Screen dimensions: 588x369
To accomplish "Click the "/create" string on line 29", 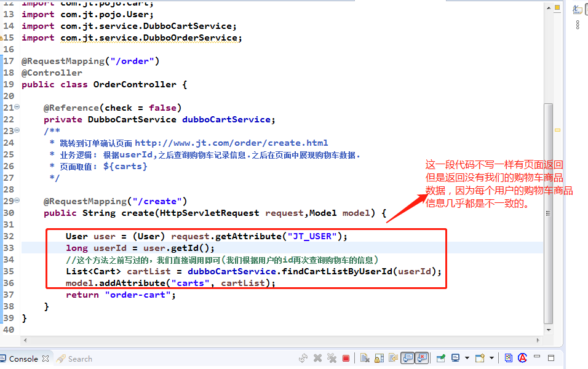I will [x=157, y=201].
